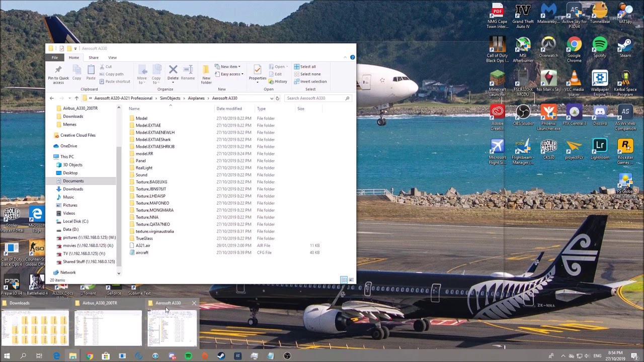This screenshot has height=362, width=644.
Task: Open the Discord desktop shortcut
Action: pos(600,115)
